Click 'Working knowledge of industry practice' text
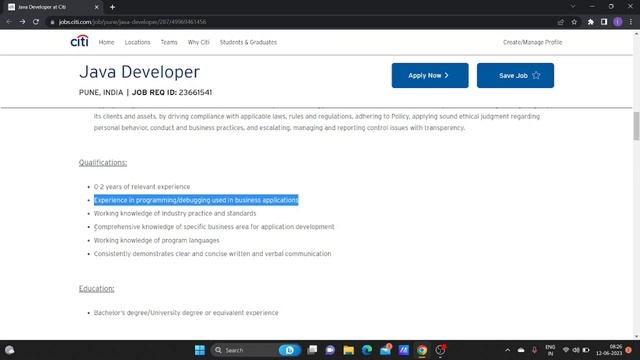Viewport: 640px width, 360px height. pyautogui.click(x=175, y=213)
